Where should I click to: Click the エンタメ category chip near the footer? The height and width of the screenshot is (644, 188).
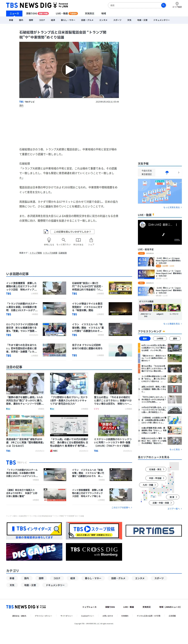pos(140,578)
